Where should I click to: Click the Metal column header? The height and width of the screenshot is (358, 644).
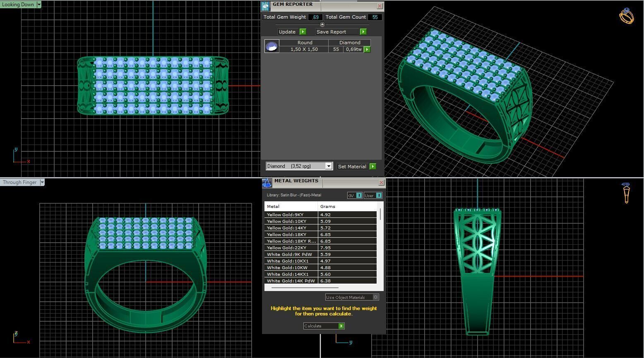coord(291,206)
